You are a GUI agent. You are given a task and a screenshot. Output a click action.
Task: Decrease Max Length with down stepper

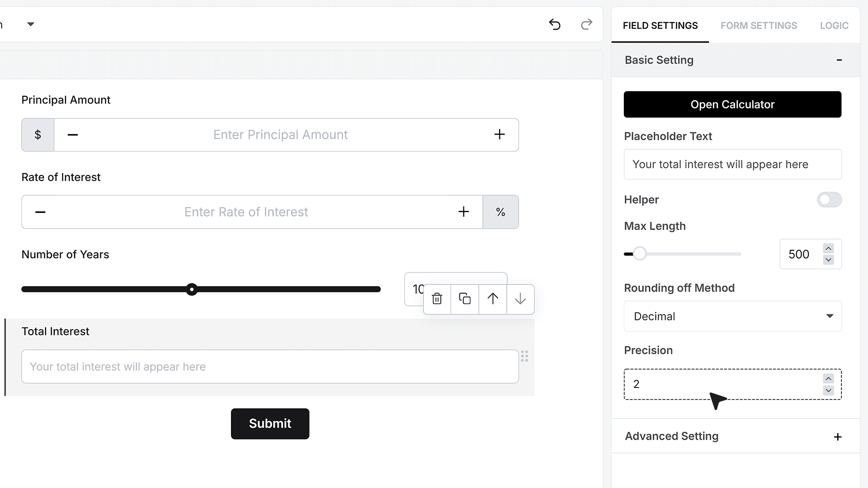[x=828, y=260]
